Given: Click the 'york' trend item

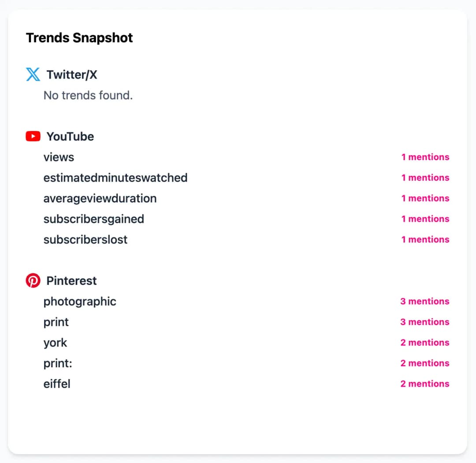Looking at the screenshot, I should tap(55, 343).
